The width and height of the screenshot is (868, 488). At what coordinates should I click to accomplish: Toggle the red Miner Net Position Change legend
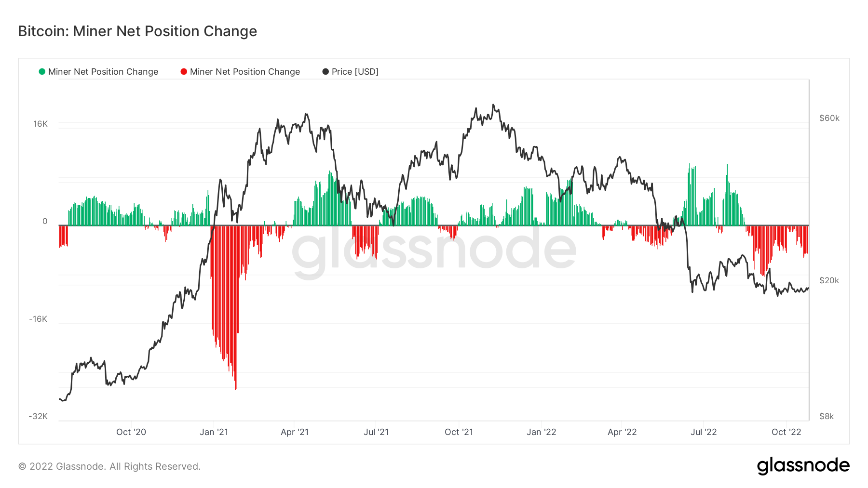click(x=240, y=72)
